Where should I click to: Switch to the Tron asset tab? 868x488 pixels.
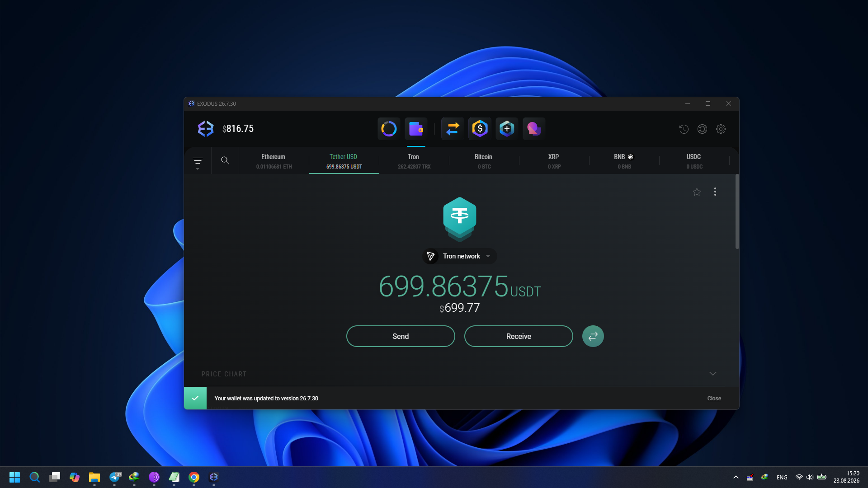pyautogui.click(x=414, y=161)
